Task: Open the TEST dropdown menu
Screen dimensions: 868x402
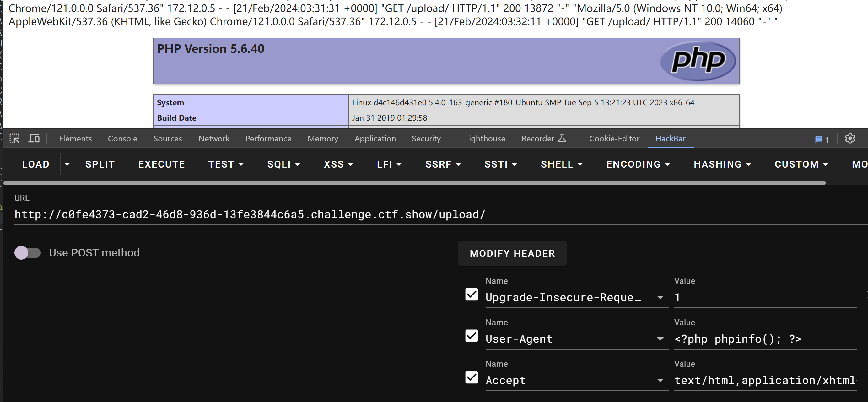Action: click(x=226, y=164)
